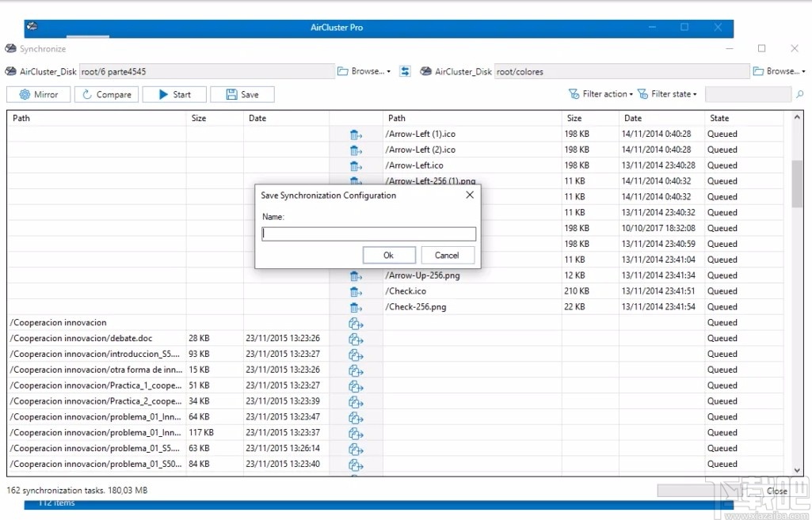Click the delete action icon for Arrow-Left (1).ico
Image resolution: width=812 pixels, height=520 pixels.
(x=356, y=135)
